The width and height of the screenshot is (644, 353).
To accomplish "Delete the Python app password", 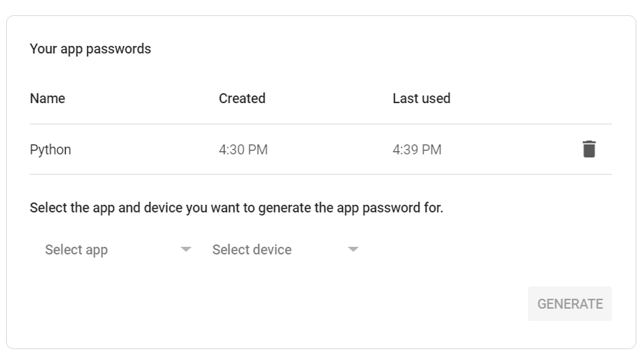I will click(588, 149).
